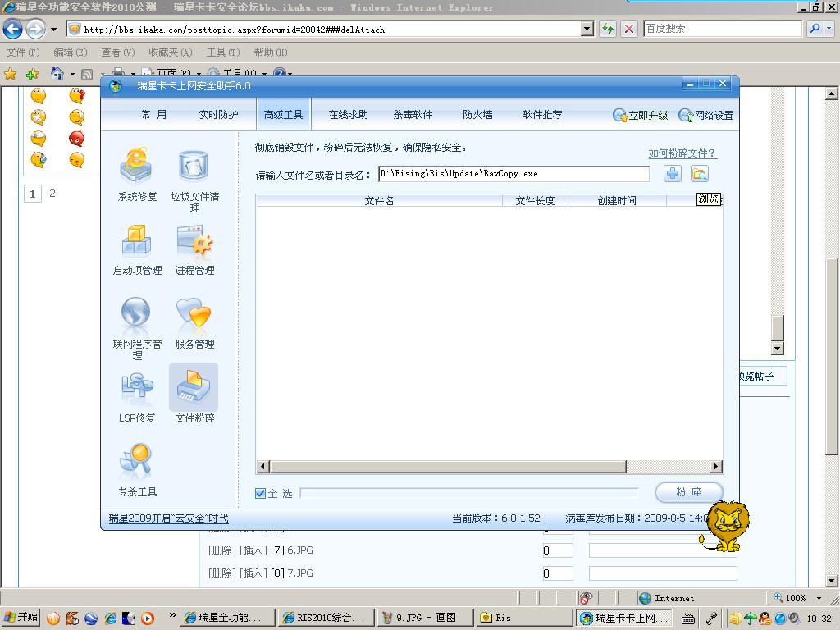The width and height of the screenshot is (840, 630).
Task: Click the IE stop loading icon
Action: click(x=629, y=29)
